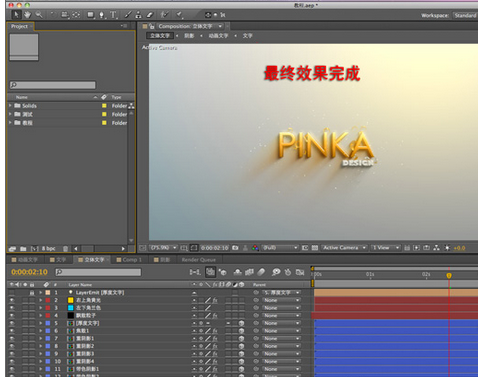
Task: Toggle transparency grid in viewer
Action: click(315, 248)
